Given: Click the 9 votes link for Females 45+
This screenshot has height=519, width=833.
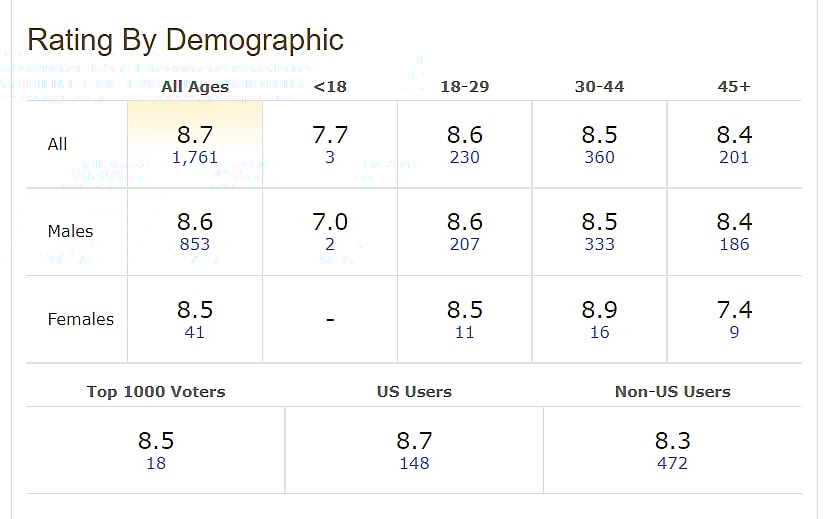Looking at the screenshot, I should (x=734, y=332).
